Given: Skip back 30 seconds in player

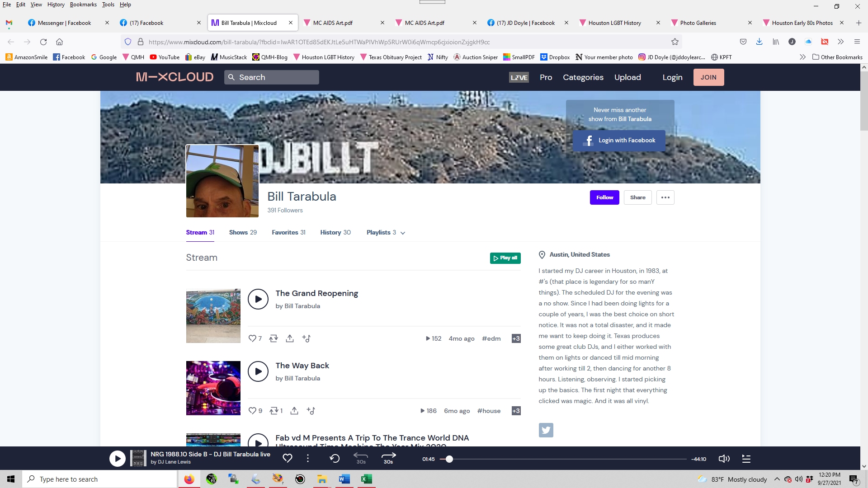Looking at the screenshot, I should [360, 458].
